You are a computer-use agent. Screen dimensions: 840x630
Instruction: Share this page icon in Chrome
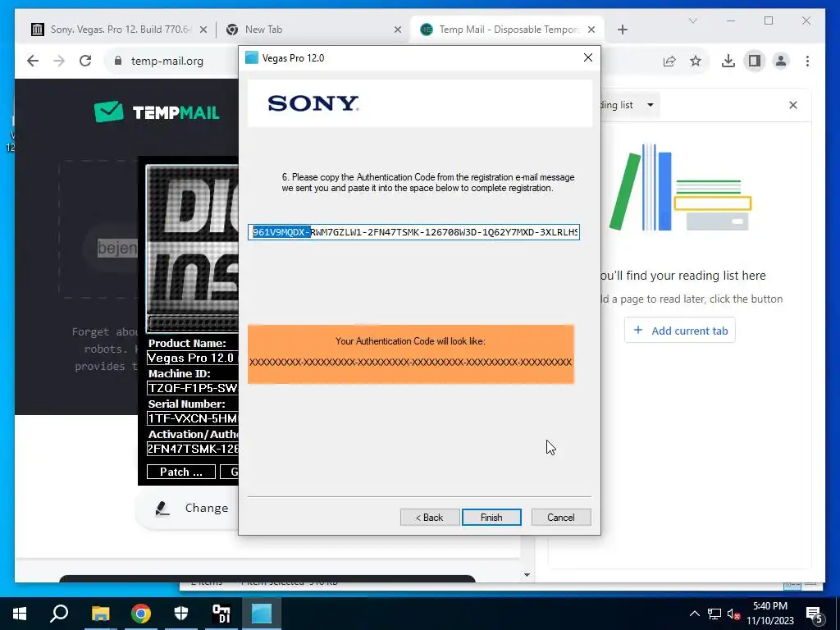669,61
